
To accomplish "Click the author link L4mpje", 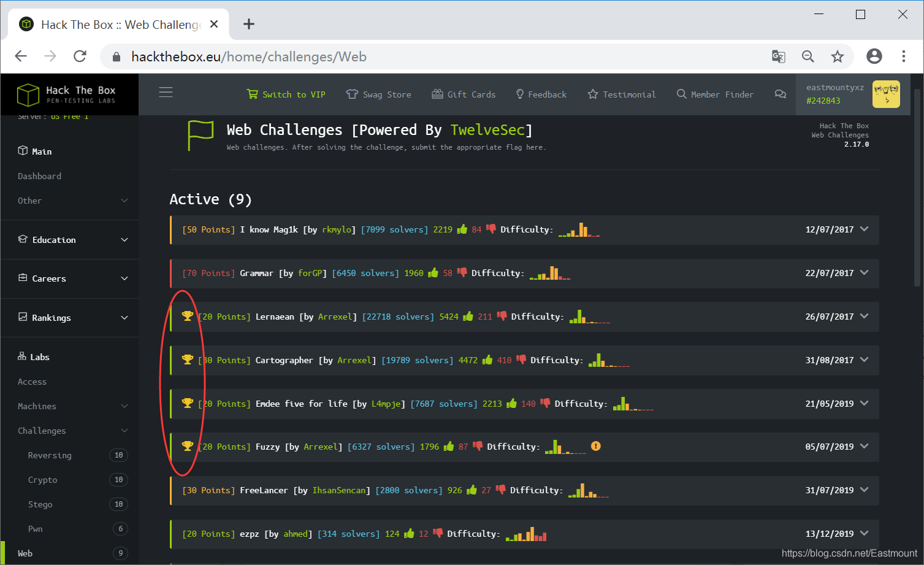I will (x=386, y=404).
